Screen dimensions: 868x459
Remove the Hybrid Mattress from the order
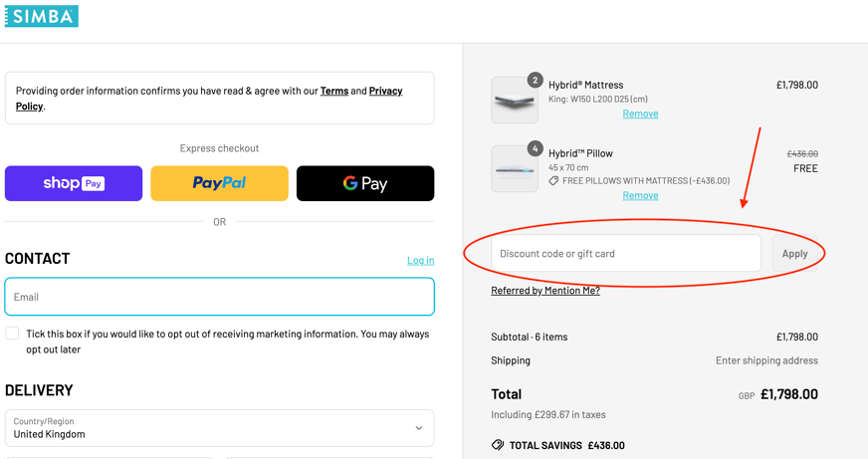click(x=640, y=114)
